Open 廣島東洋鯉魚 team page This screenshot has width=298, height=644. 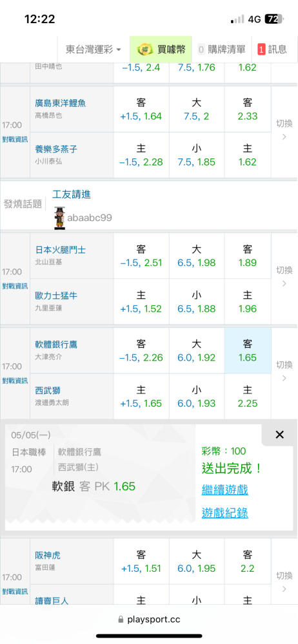click(61, 103)
